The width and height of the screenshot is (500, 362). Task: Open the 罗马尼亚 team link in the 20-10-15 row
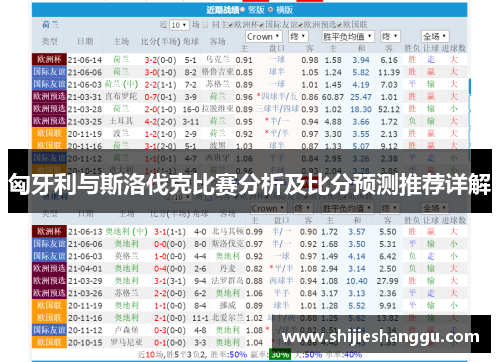pyautogui.click(x=126, y=342)
